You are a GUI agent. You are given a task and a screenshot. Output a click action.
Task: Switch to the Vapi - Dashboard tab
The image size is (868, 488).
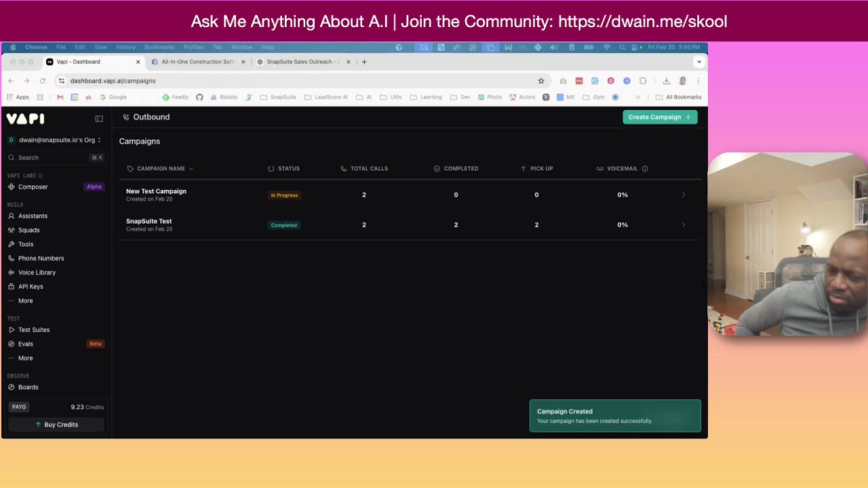93,62
